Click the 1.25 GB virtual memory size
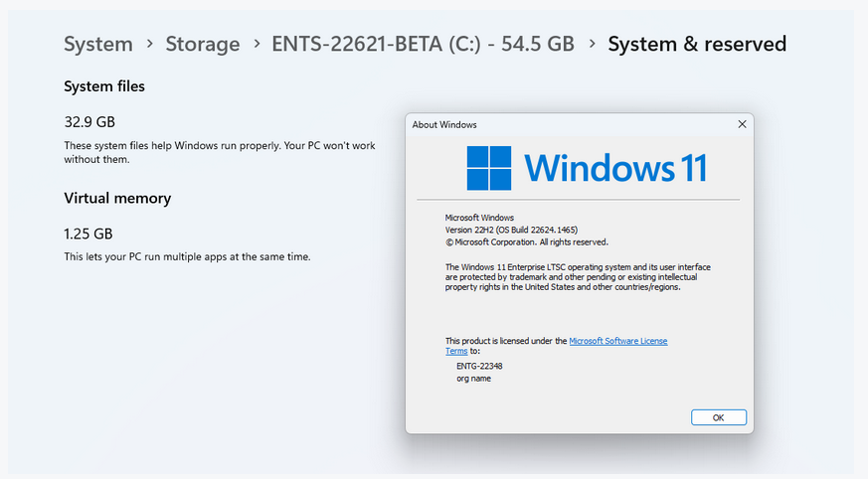868x479 pixels. pyautogui.click(x=88, y=234)
